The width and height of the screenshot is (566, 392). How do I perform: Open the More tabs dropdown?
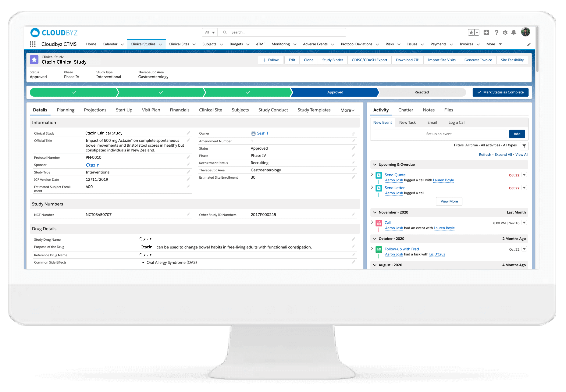[x=347, y=110]
